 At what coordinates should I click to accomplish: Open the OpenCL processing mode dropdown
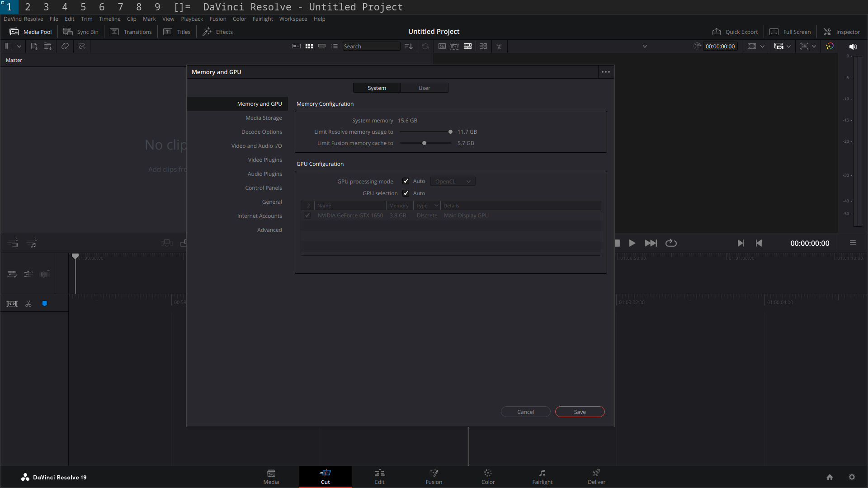point(453,182)
